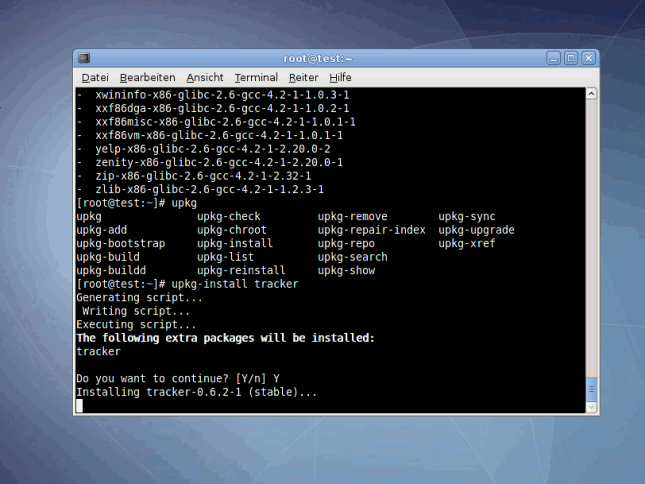Click the 'Writing script...' line

coord(136,311)
